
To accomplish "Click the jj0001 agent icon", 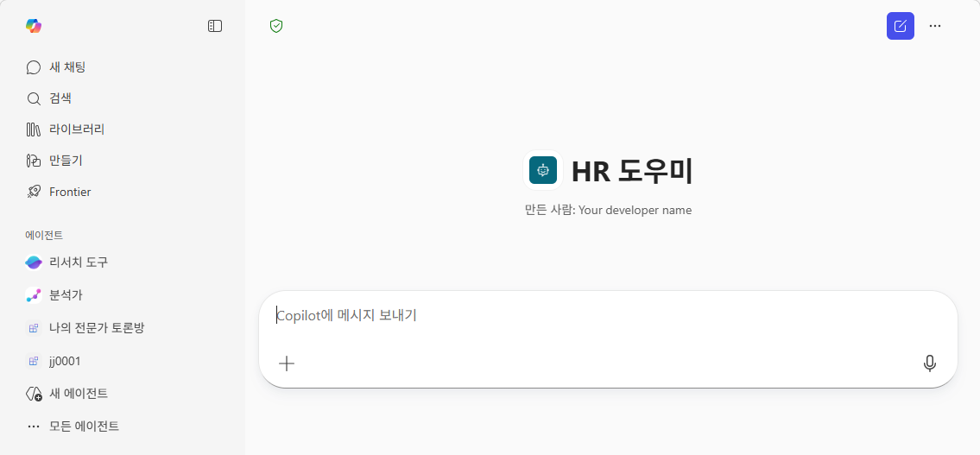I will [34, 361].
